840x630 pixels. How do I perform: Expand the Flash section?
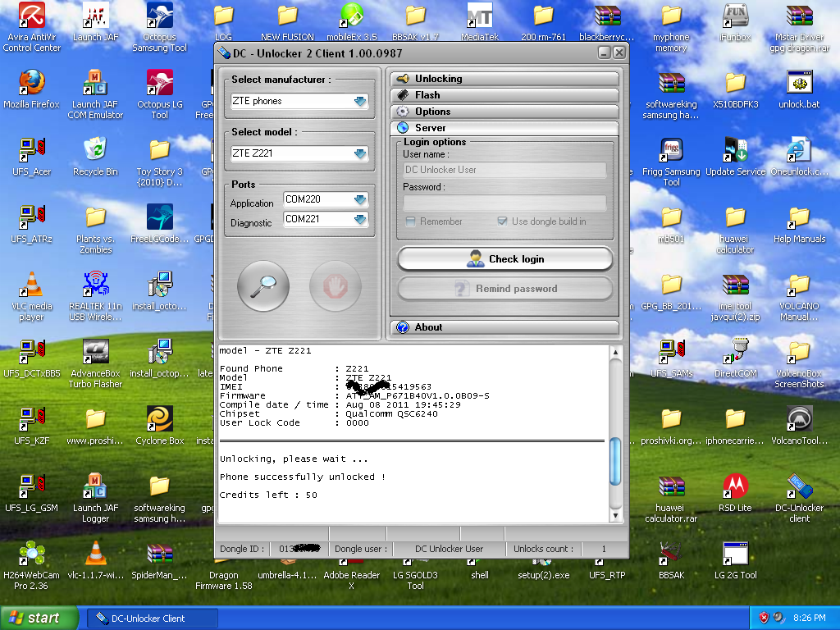click(504, 95)
